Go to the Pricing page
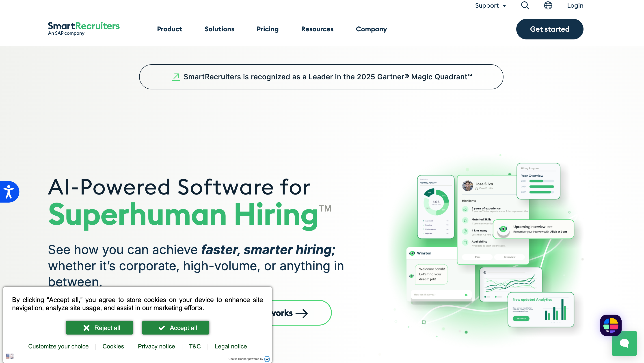The image size is (644, 363). (268, 29)
